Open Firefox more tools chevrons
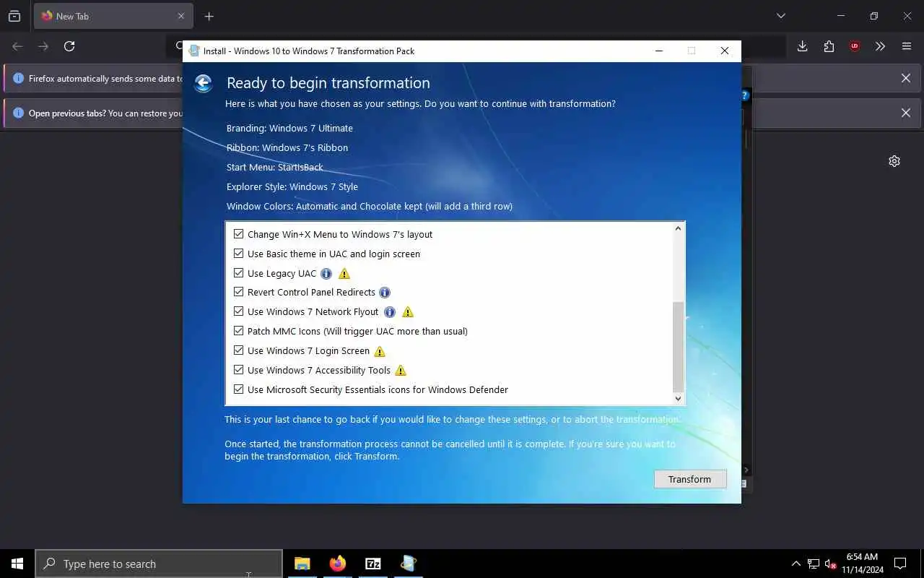The width and height of the screenshot is (924, 578). point(880,46)
